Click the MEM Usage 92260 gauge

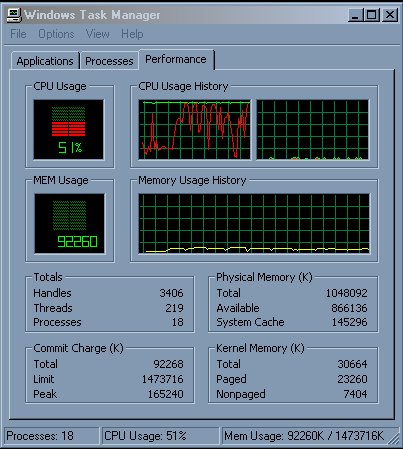[69, 224]
